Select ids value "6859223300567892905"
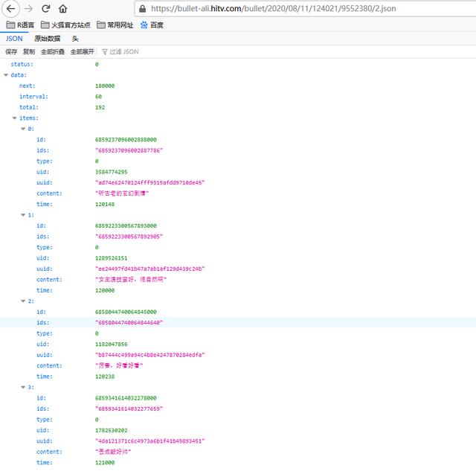 (129, 237)
